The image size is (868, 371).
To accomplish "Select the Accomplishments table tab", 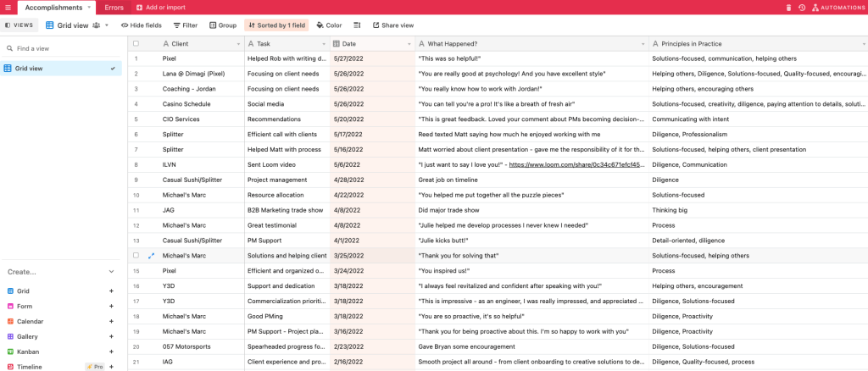I will [54, 8].
